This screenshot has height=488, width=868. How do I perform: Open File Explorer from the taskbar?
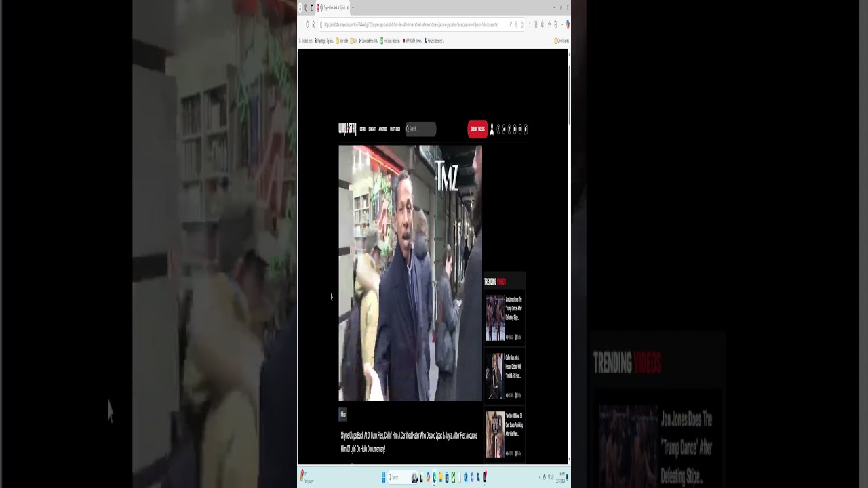coord(441,477)
